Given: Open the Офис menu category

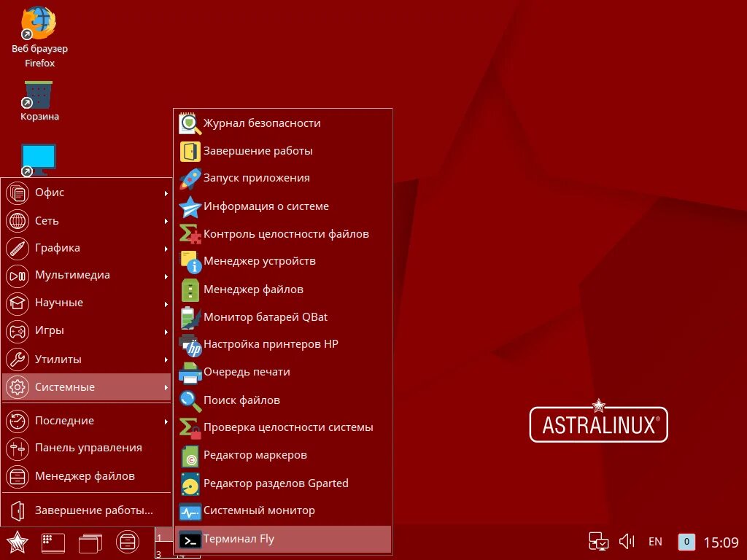Looking at the screenshot, I should [86, 192].
